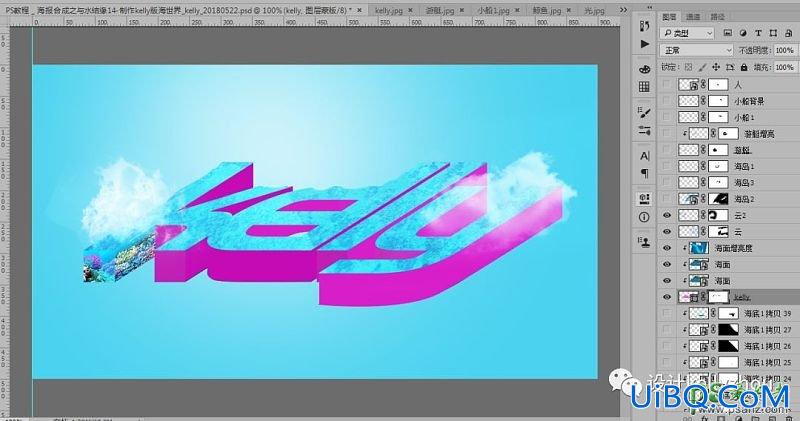Viewport: 800px width, 421px height.
Task: Click link icon on kelly layer
Action: [x=704, y=297]
